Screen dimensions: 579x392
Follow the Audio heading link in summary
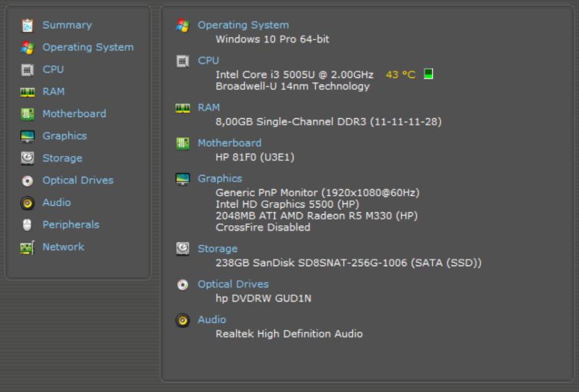(x=211, y=320)
